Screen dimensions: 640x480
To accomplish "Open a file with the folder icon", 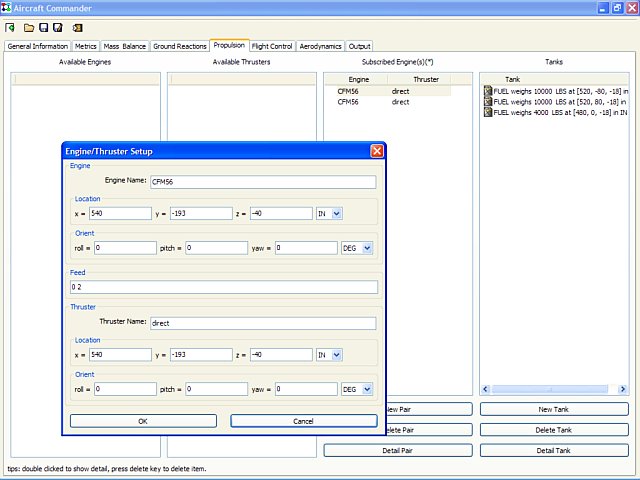I will pos(29,28).
